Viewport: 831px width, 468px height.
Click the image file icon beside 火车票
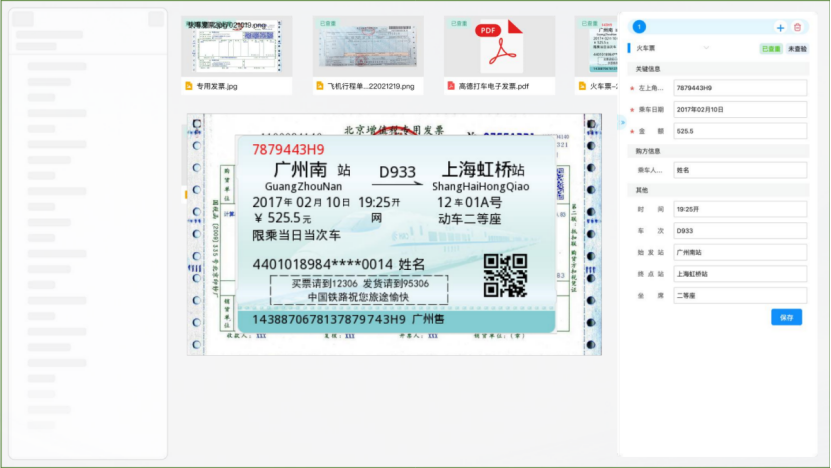tap(582, 86)
